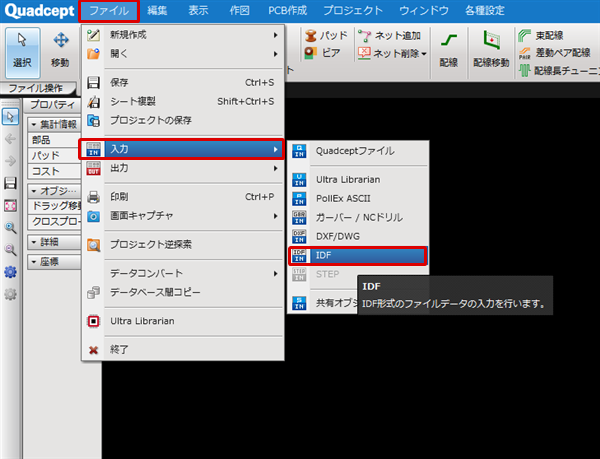Click sidebar blue gear settings icon

(10, 272)
